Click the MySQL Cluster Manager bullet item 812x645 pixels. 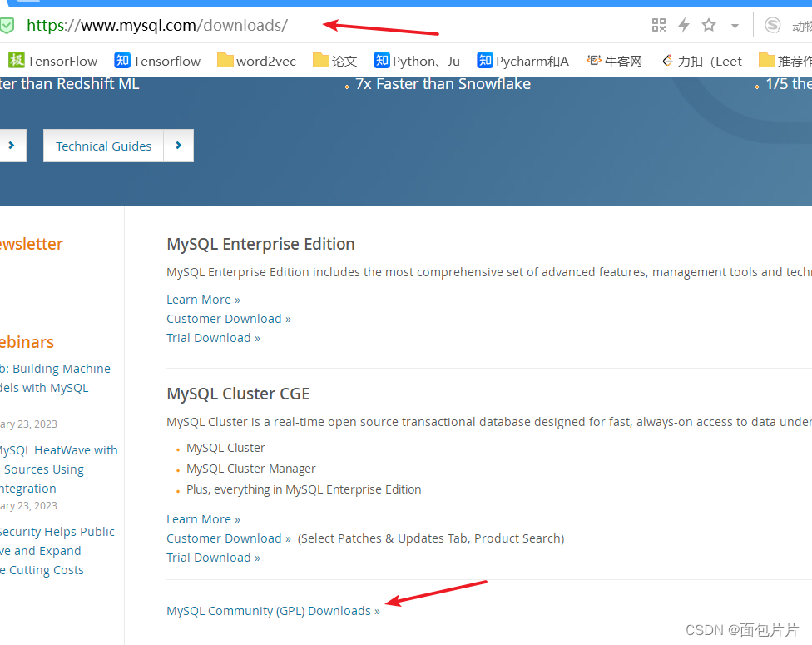tap(250, 469)
